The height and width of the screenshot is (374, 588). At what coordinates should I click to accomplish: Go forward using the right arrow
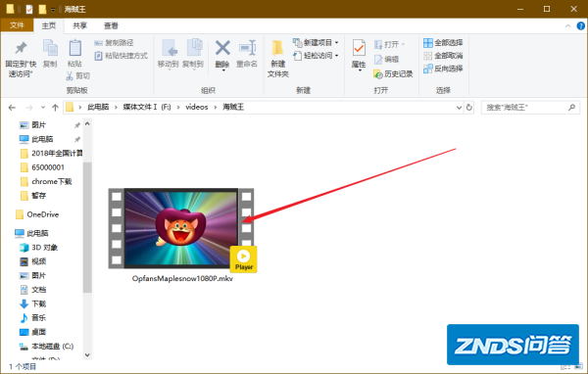28,108
